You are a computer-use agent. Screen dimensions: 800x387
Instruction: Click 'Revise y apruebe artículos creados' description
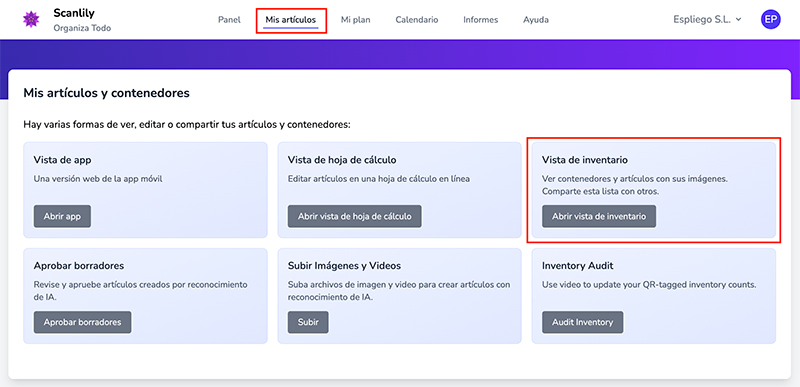coord(140,291)
